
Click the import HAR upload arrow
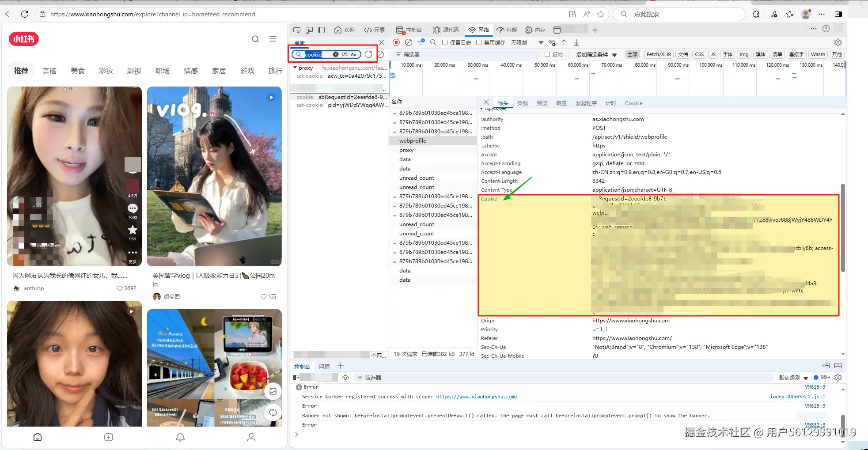pos(564,42)
